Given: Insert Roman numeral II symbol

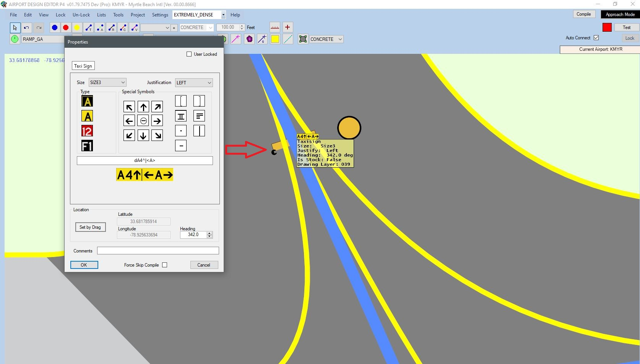Looking at the screenshot, I should [181, 116].
